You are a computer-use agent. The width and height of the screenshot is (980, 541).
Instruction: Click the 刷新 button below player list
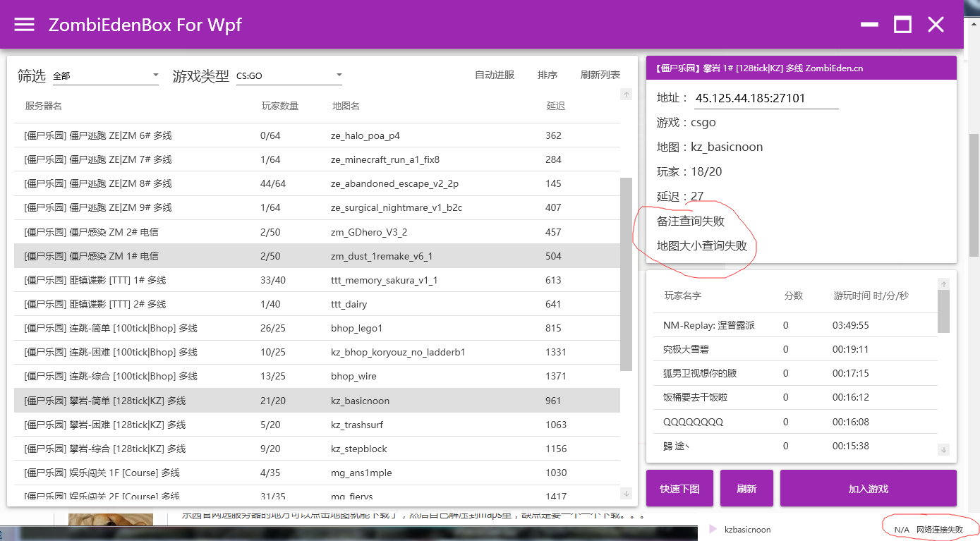746,488
